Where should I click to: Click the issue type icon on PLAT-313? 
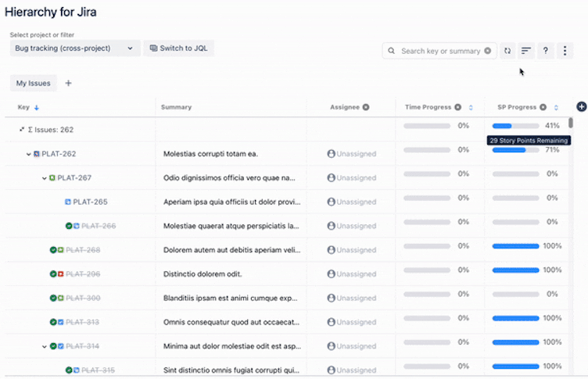coord(61,322)
